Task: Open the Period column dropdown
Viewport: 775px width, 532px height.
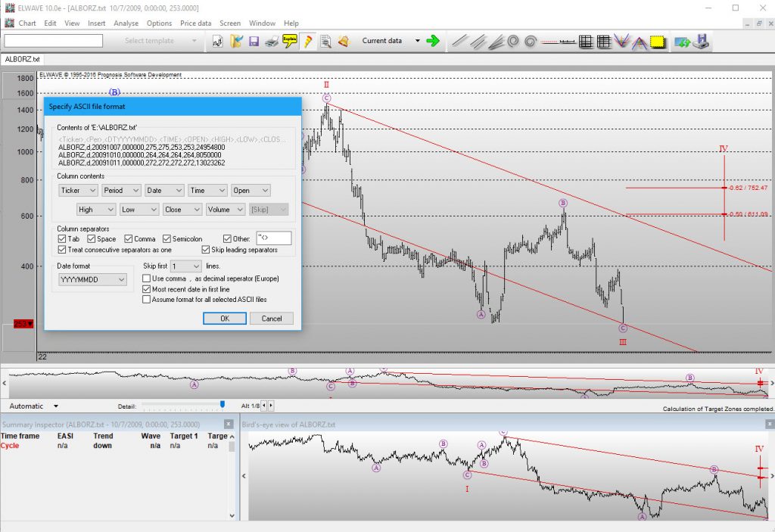Action: point(122,191)
